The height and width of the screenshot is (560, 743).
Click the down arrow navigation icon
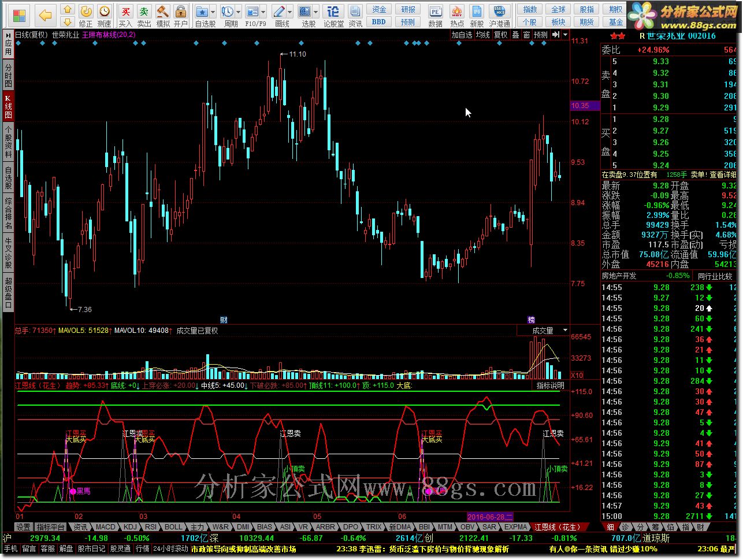[68, 21]
